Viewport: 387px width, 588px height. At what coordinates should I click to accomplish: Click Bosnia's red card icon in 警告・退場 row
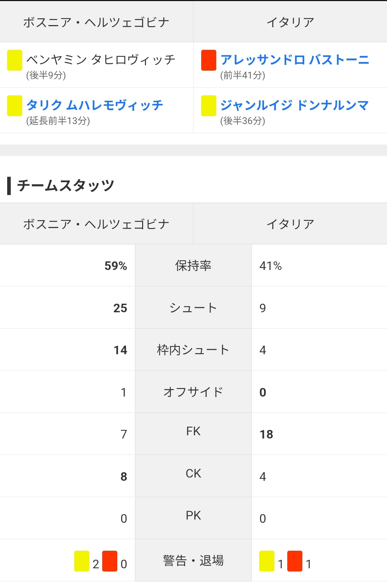110,561
